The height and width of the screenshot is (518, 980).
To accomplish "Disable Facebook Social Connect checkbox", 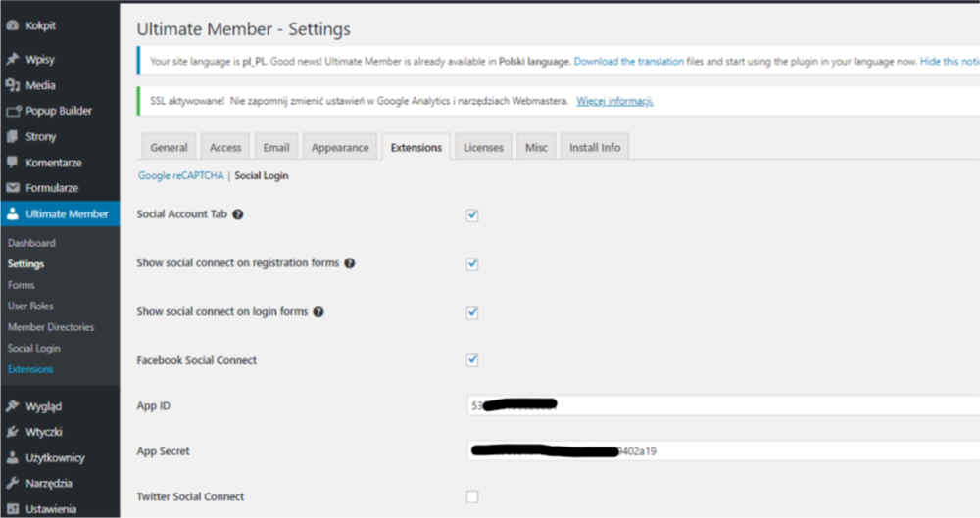I will 472,360.
